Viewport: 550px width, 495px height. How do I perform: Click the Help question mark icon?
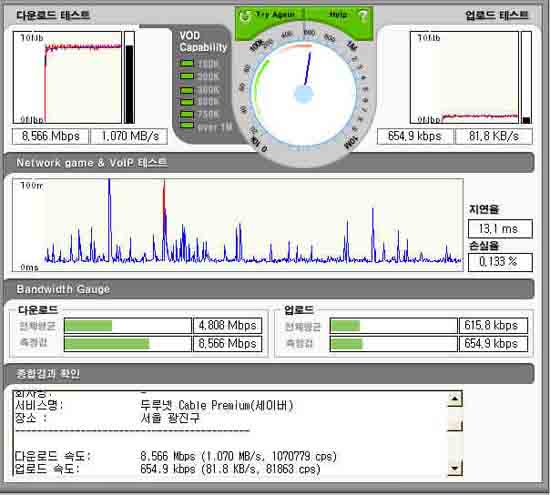pos(363,16)
